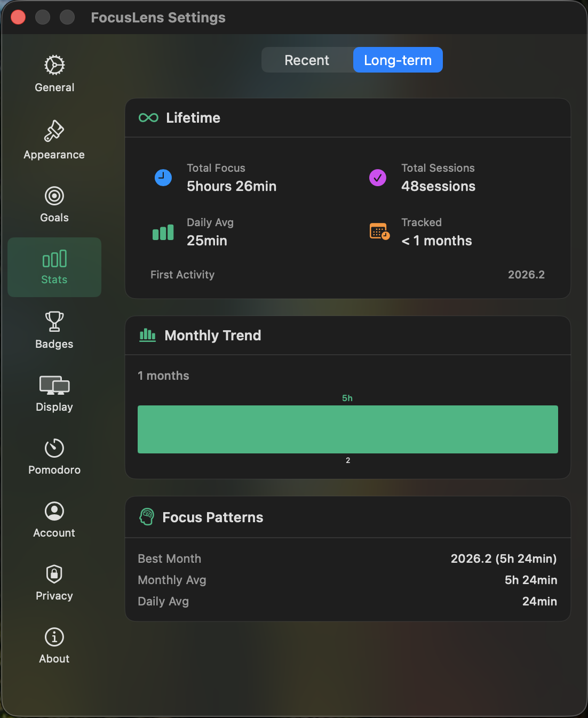Click the First Activity label
Viewport: 588px width, 718px height.
pyautogui.click(x=182, y=275)
